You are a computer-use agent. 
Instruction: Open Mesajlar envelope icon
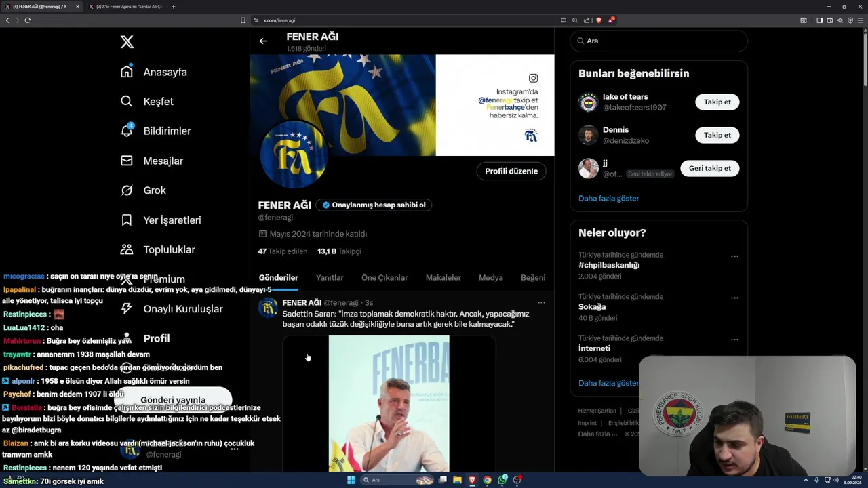pyautogui.click(x=127, y=161)
